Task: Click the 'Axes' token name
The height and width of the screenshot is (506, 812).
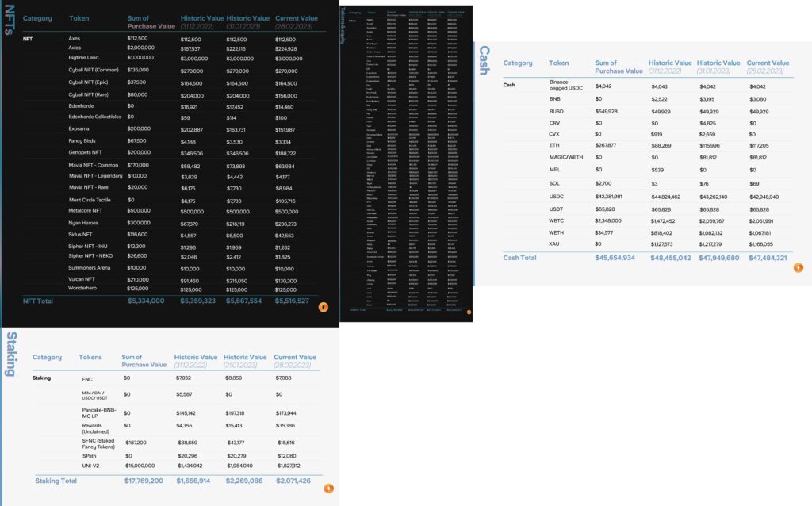Action: [74, 38]
